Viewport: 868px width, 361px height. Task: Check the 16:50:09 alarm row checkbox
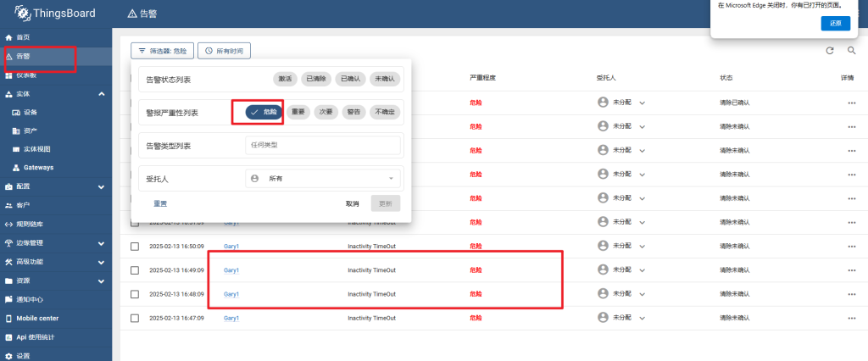(x=135, y=247)
